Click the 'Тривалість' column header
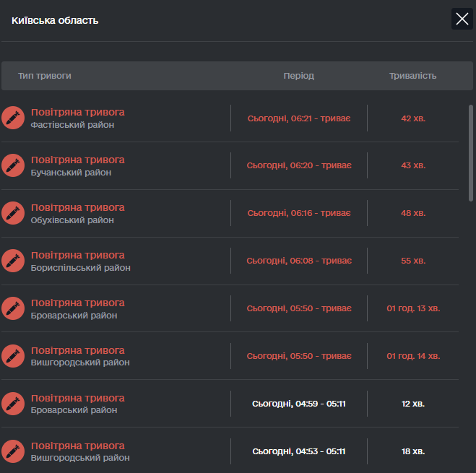This screenshot has height=473, width=476. 413,76
